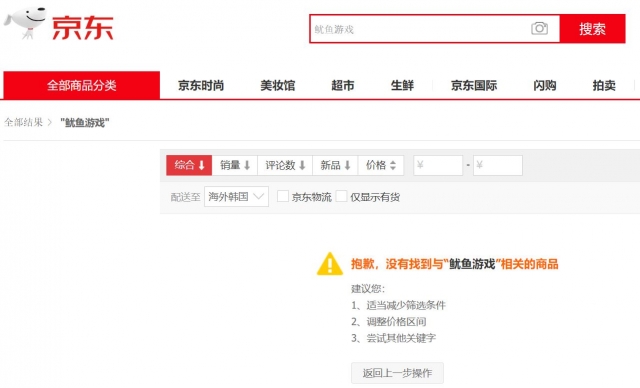Image resolution: width=640 pixels, height=388 pixels.
Task: Click the red 搜索 search button
Action: pos(592,29)
